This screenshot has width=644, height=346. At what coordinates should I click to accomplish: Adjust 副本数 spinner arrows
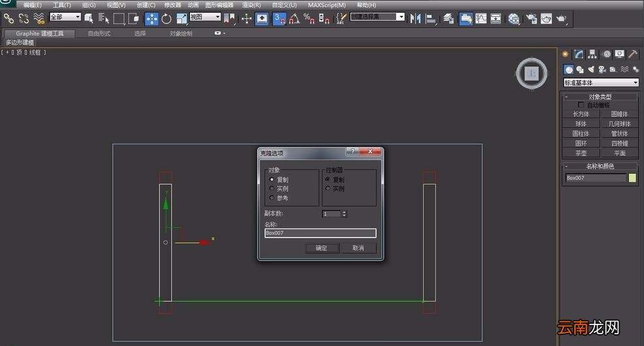344,213
